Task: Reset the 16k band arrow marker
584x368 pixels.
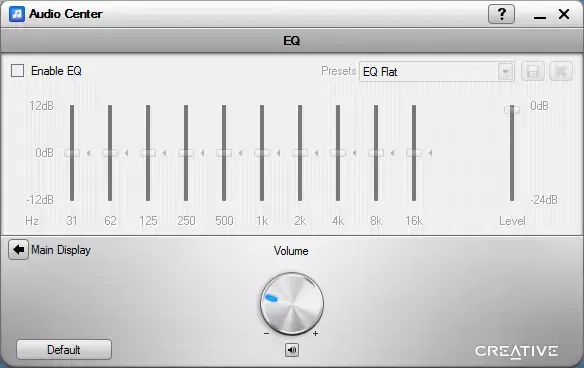Action: 431,153
